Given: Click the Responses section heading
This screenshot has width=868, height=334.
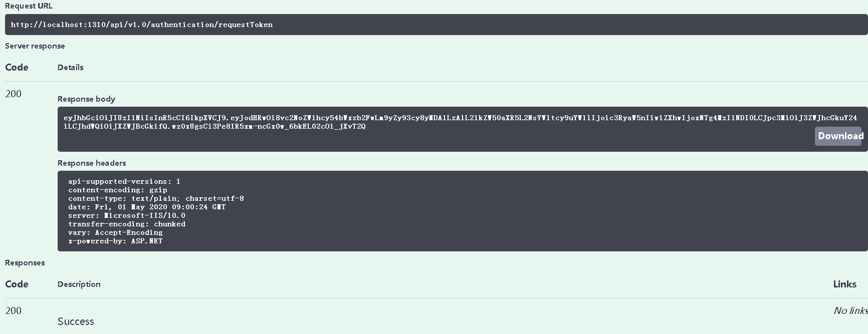Looking at the screenshot, I should (25, 262).
